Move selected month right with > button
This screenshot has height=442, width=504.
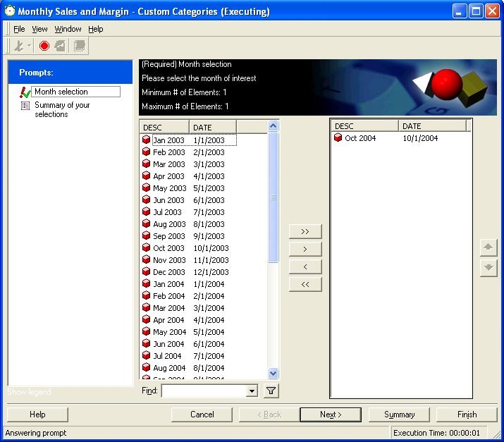tap(305, 249)
